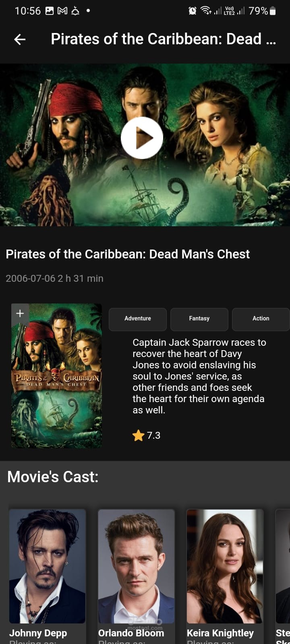
Task: Tap the Johnny Depp name label
Action: pos(38,633)
